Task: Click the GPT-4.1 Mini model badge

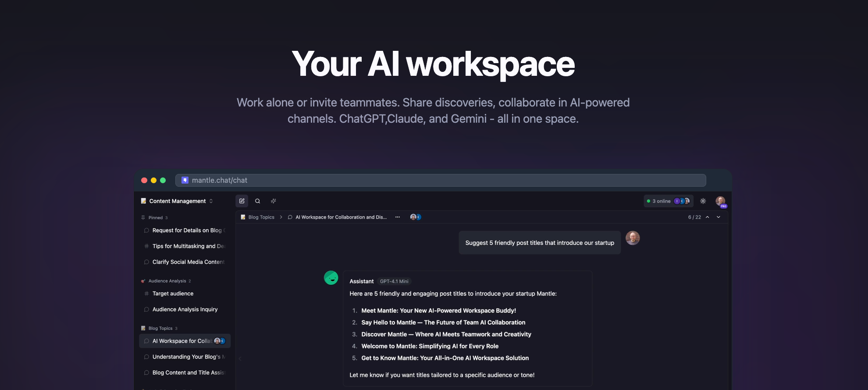Action: click(394, 281)
